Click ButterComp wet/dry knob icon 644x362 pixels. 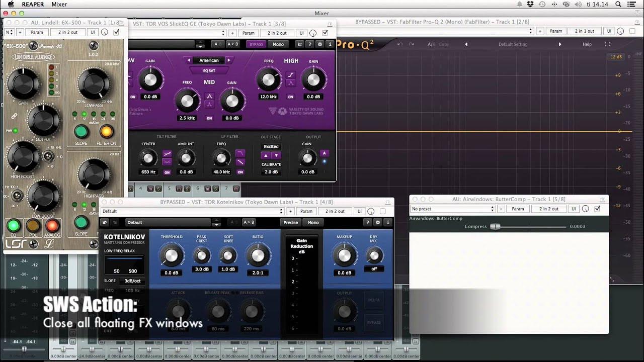585,209
